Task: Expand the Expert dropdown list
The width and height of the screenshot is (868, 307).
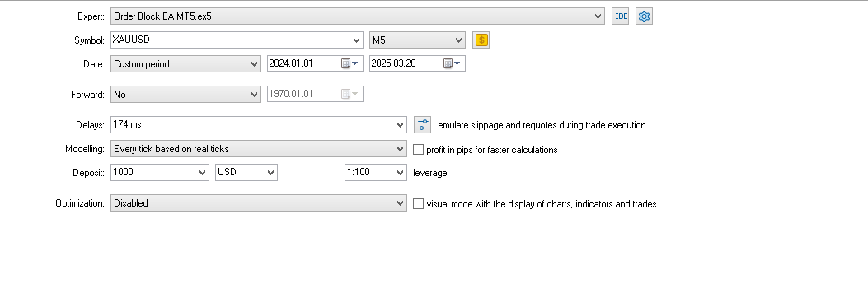Action: [598, 16]
